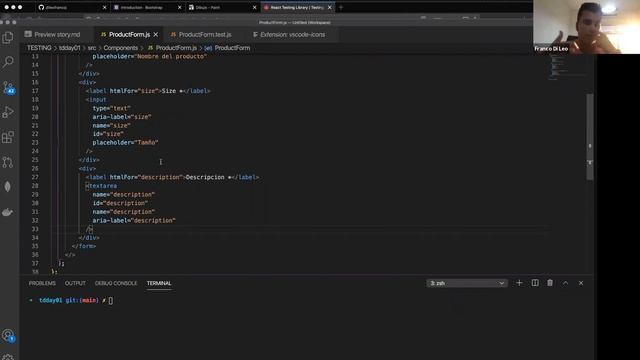640x360 pixels.
Task: Click the editor vertical scrollbar thumb
Action: click(x=590, y=137)
